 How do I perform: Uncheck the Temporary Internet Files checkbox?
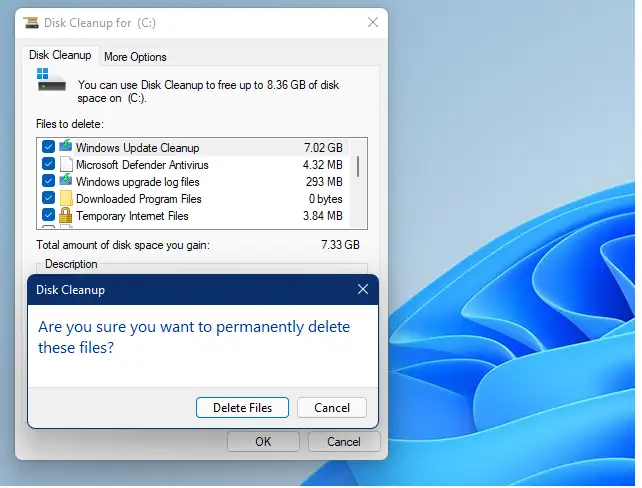point(48,215)
